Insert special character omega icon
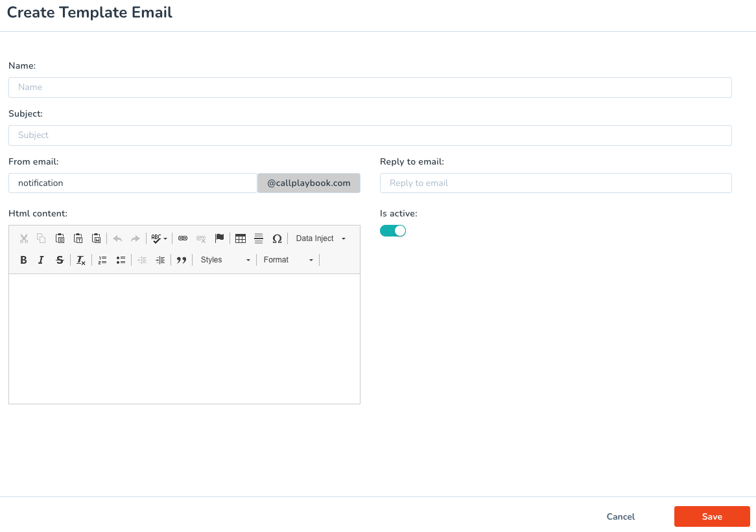The width and height of the screenshot is (756, 532). pyautogui.click(x=278, y=238)
